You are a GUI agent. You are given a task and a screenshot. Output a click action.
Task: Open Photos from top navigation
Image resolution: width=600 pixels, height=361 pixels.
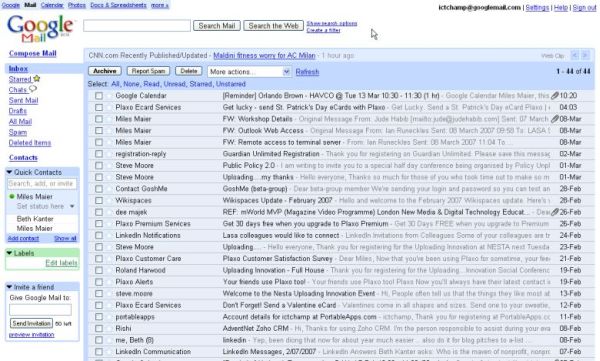coord(77,5)
